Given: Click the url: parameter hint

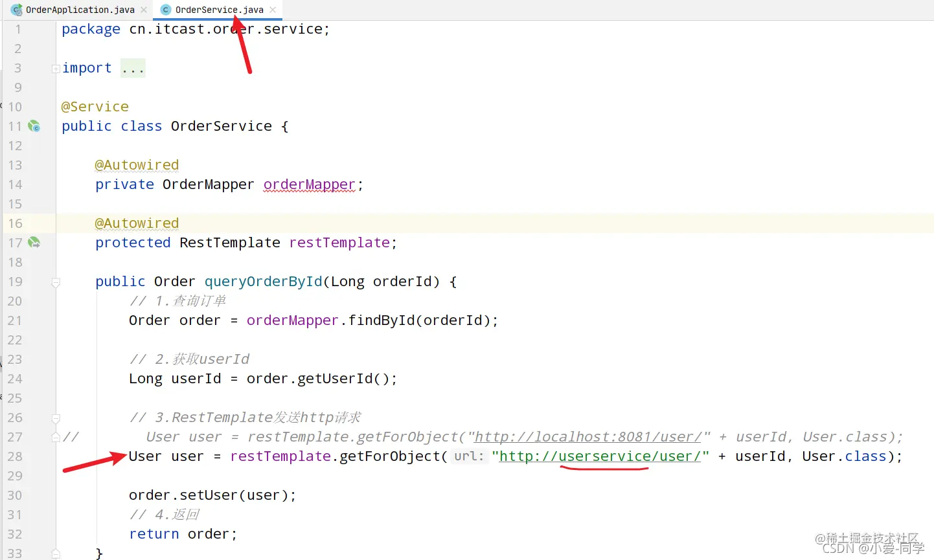Looking at the screenshot, I should click(469, 456).
